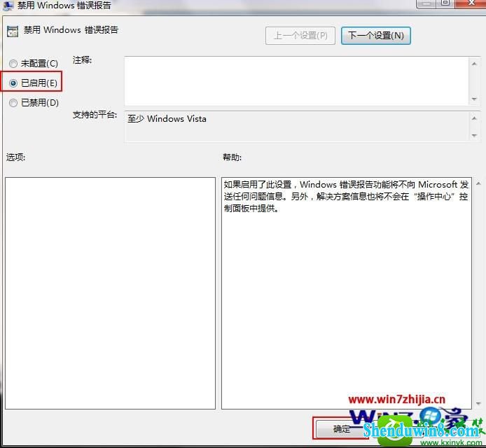Click the down arrow of 帮助 panel scrollbar
The height and width of the screenshot is (448, 486).
pos(478,403)
